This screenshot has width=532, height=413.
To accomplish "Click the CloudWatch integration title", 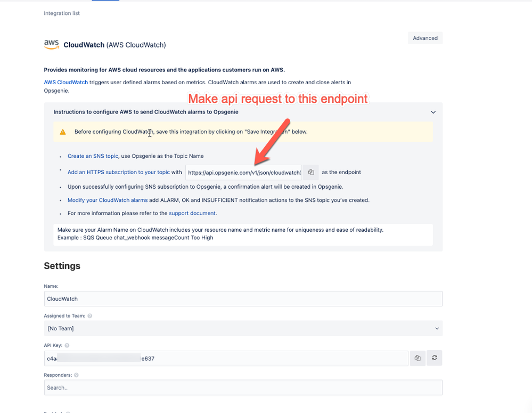I will (x=114, y=45).
